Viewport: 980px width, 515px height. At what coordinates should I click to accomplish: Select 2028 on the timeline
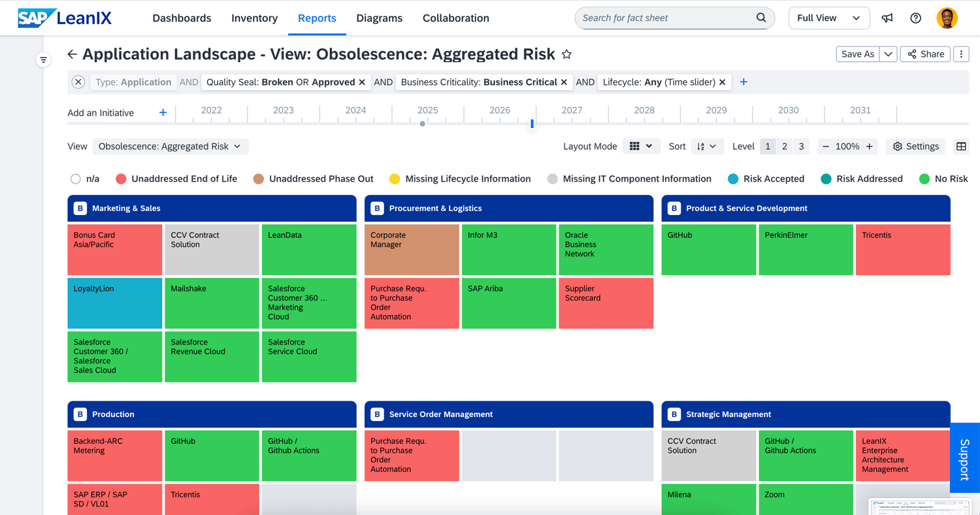point(644,110)
